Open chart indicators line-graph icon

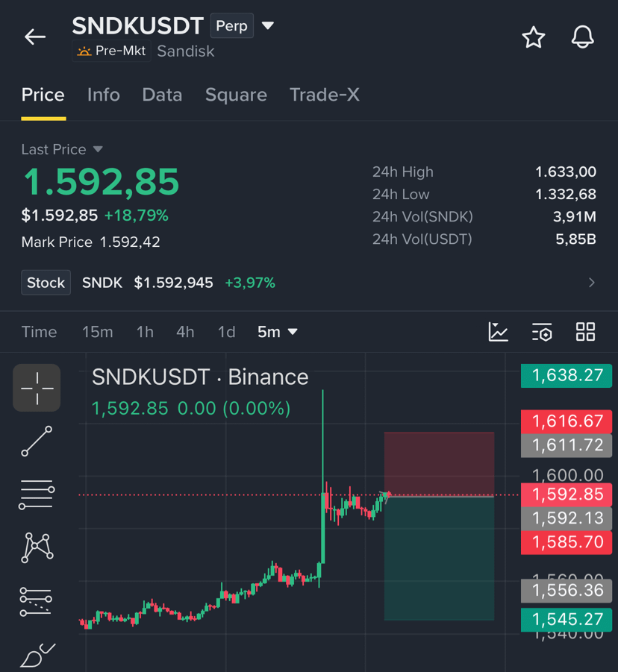pyautogui.click(x=498, y=332)
